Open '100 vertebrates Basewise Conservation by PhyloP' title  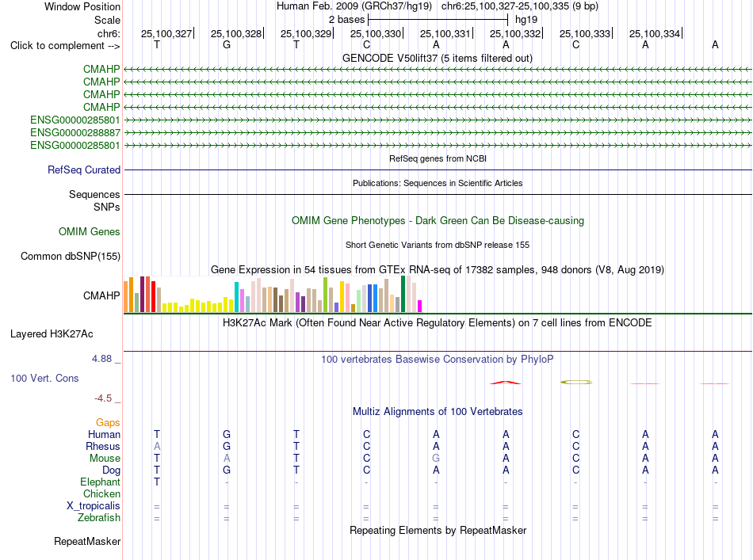(x=438, y=359)
